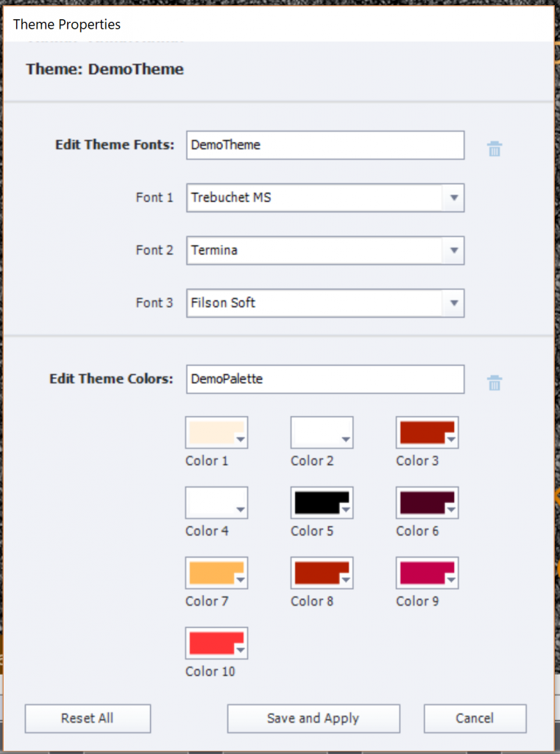The height and width of the screenshot is (754, 560).
Task: Cancel the Theme Properties dialog
Action: [x=475, y=718]
